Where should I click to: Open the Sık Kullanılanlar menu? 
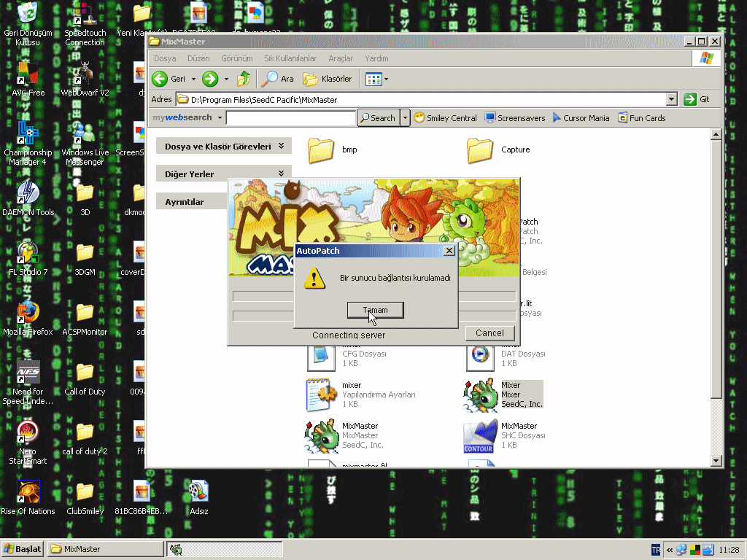coord(290,58)
